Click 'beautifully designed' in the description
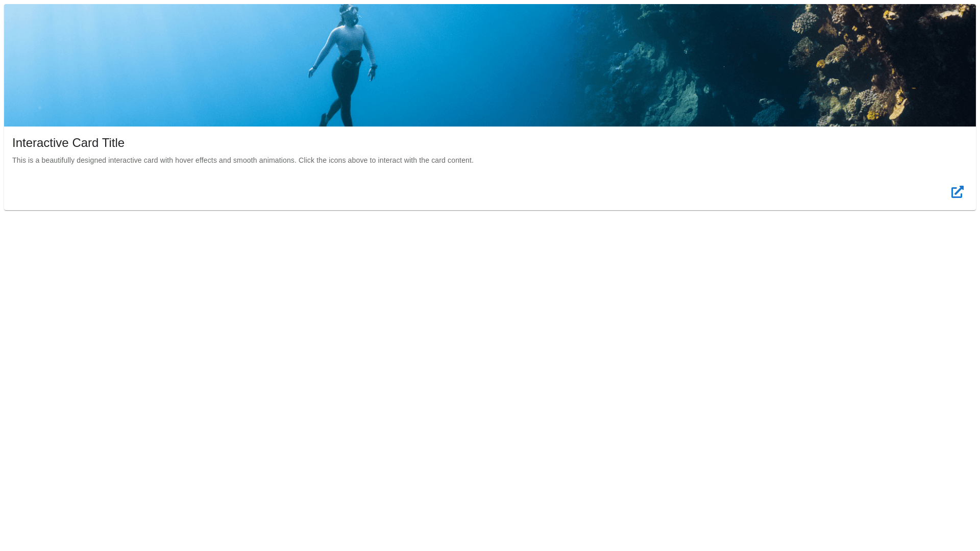The width and height of the screenshot is (980, 551). (x=73, y=160)
